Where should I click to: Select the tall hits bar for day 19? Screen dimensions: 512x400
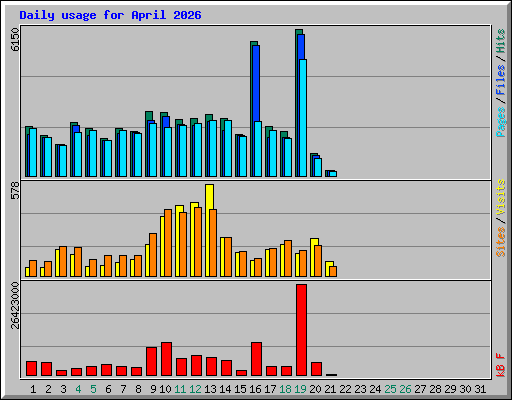pyautogui.click(x=299, y=103)
